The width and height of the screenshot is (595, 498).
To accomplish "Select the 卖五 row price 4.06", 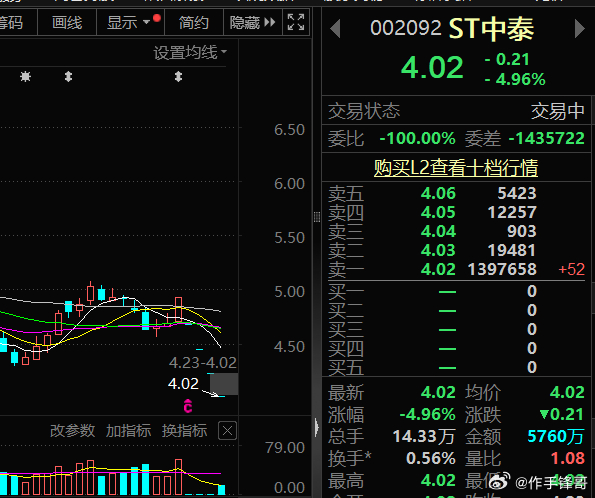I will coord(438,193).
